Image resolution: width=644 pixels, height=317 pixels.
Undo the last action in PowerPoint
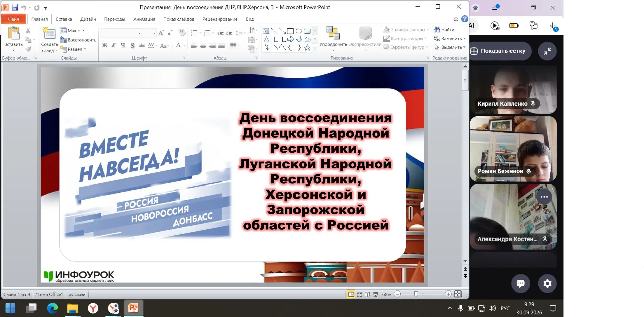point(24,7)
